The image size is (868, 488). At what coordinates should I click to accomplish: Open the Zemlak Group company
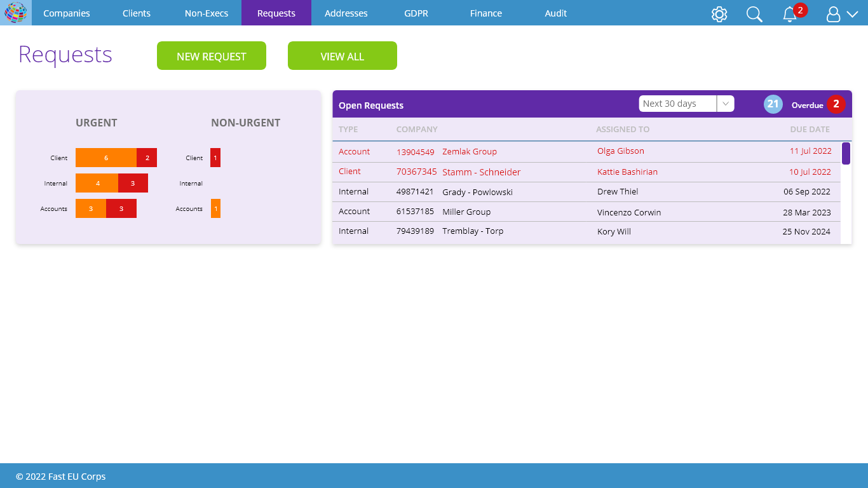pyautogui.click(x=470, y=152)
